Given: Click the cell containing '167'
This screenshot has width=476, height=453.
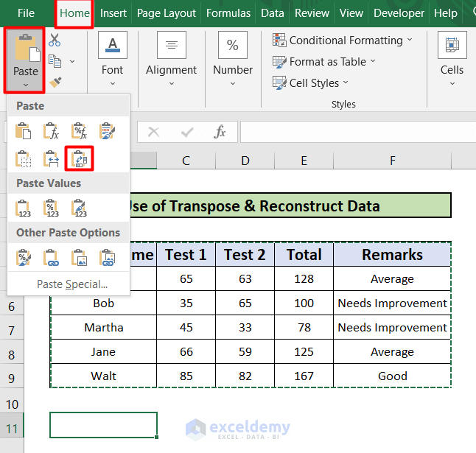Looking at the screenshot, I should pyautogui.click(x=304, y=376).
